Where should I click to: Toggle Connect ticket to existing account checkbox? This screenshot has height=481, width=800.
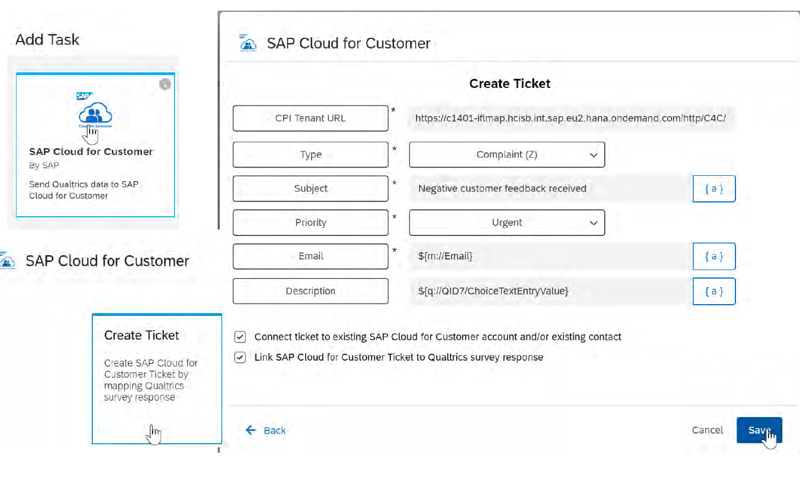(240, 337)
